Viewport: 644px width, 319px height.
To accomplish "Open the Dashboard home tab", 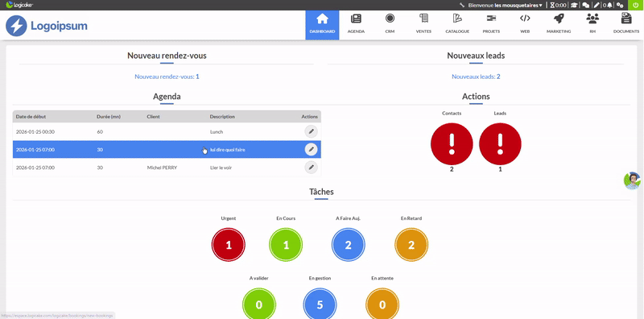I will [x=322, y=25].
